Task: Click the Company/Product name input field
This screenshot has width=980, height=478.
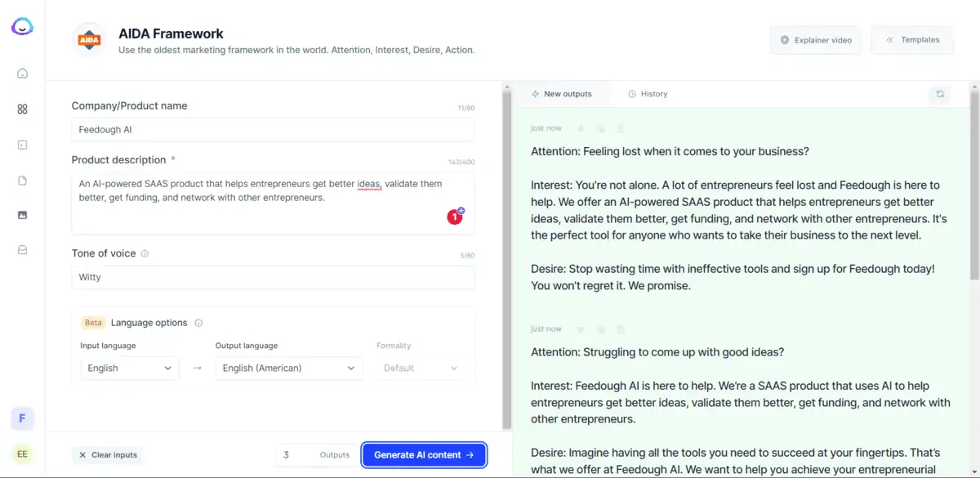Action: [x=272, y=130]
